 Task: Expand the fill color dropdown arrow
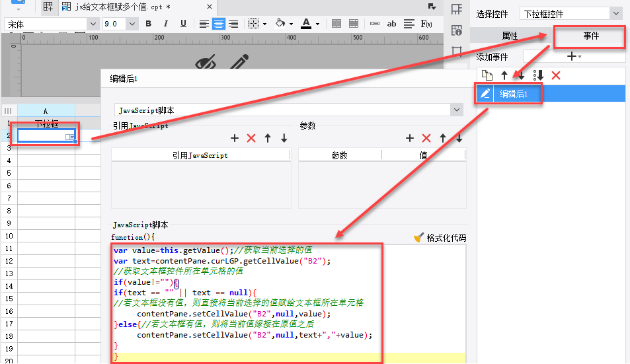coord(291,24)
